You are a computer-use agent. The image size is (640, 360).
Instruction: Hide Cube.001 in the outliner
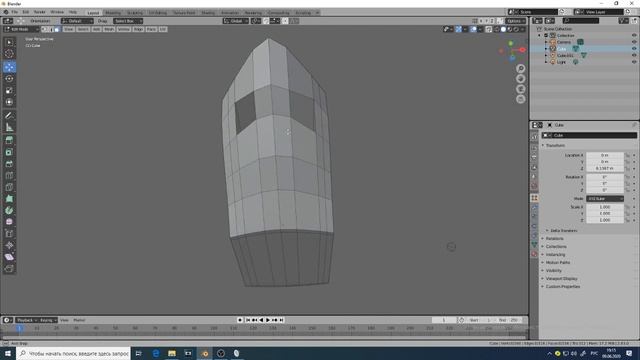(x=634, y=55)
